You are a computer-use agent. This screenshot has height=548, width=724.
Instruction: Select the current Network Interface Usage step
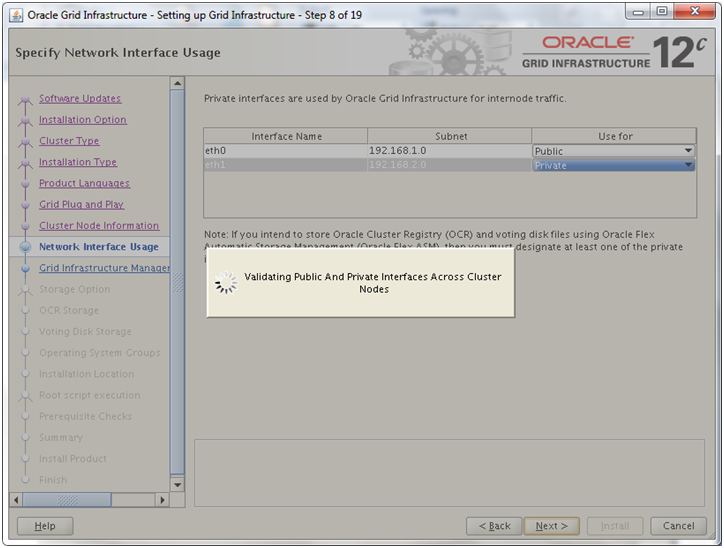(99, 247)
